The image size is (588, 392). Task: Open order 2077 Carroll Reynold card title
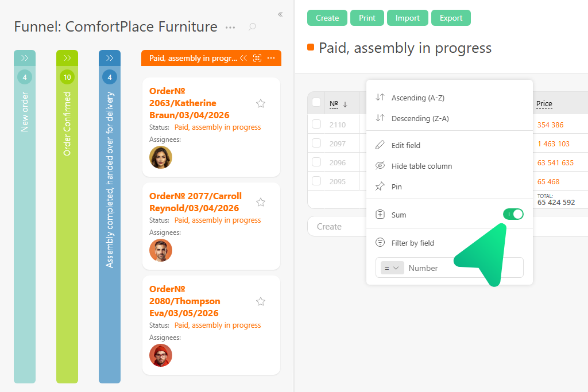(195, 202)
